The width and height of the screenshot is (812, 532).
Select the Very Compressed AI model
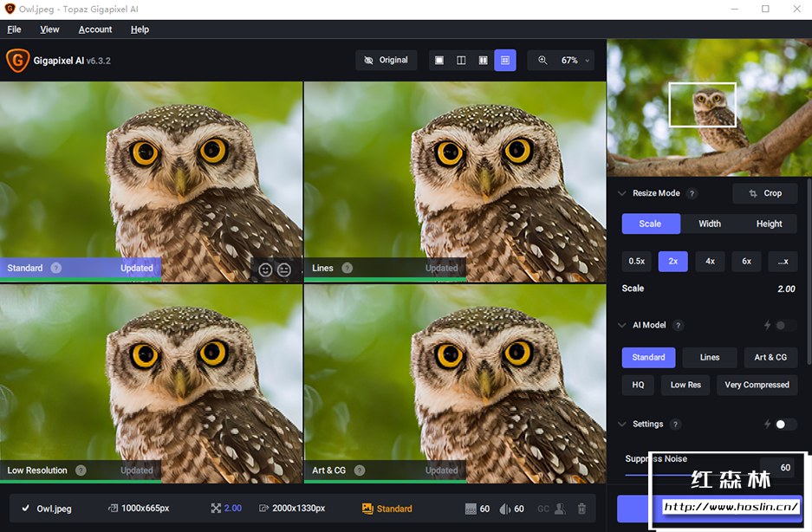(757, 385)
